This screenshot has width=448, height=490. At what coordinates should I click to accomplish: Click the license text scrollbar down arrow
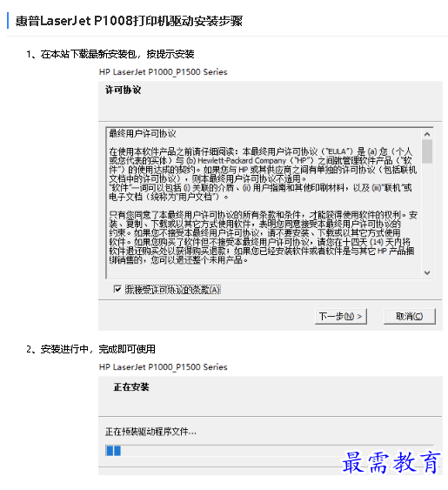[x=427, y=272]
